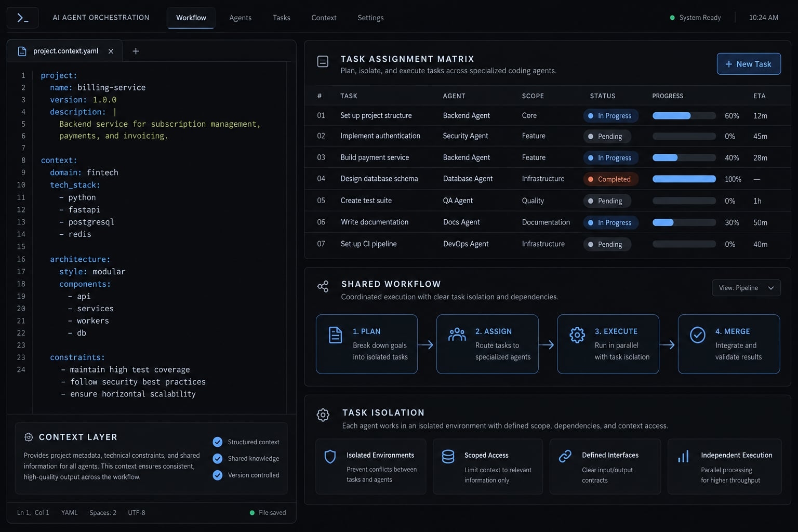Open the Context tab
798x532 pixels.
(x=324, y=18)
